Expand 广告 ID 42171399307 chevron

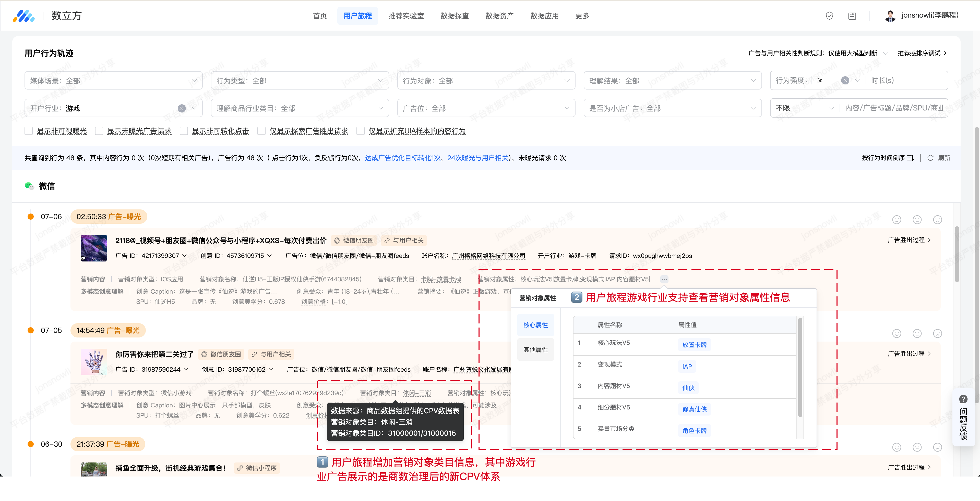click(x=185, y=255)
